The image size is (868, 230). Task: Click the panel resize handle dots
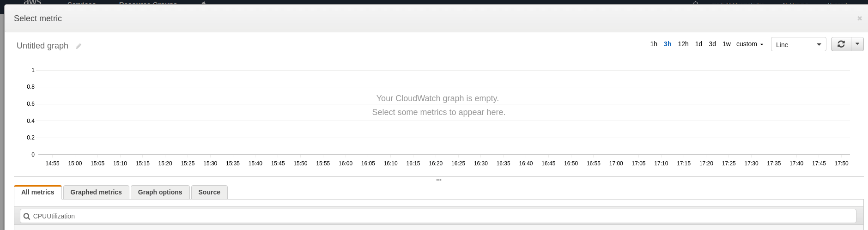(438, 180)
